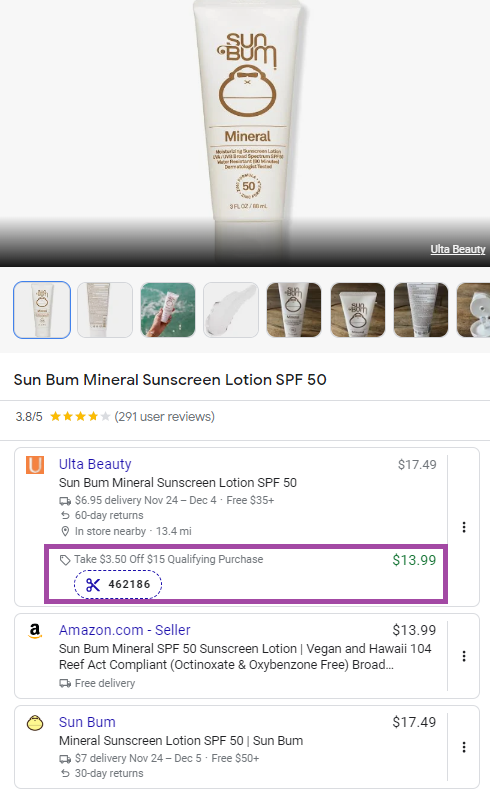This screenshot has width=494, height=789.
Task: Select the back-of-tube ingredients thumbnail
Action: pos(105,310)
